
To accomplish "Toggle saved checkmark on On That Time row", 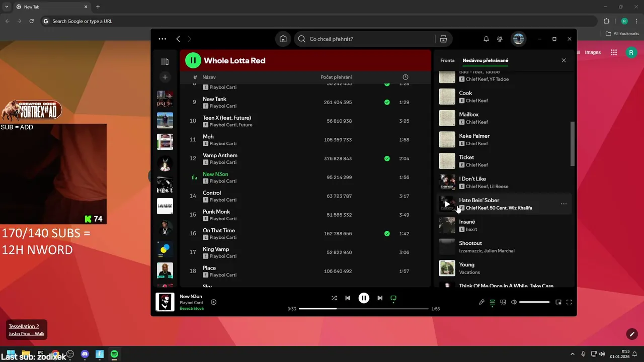I will point(387,234).
